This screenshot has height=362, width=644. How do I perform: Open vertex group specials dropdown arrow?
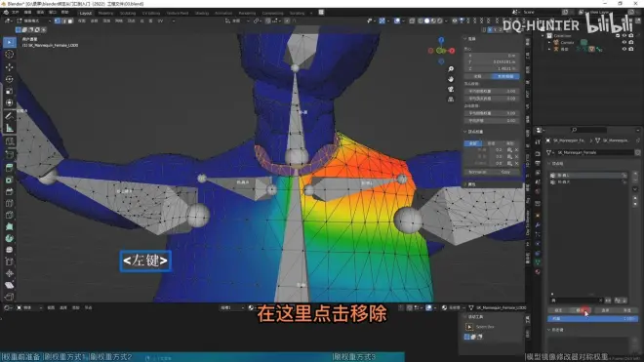tap(635, 189)
